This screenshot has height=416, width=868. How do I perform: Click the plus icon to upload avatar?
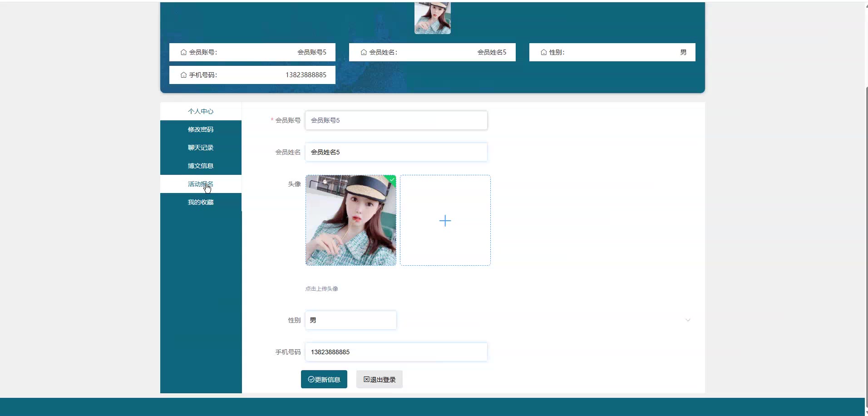(x=445, y=221)
